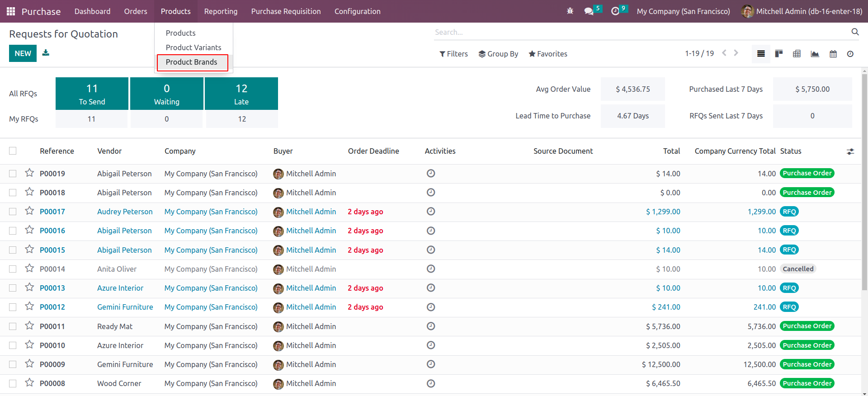Open the Configuration menu
The image size is (868, 396).
pos(358,11)
